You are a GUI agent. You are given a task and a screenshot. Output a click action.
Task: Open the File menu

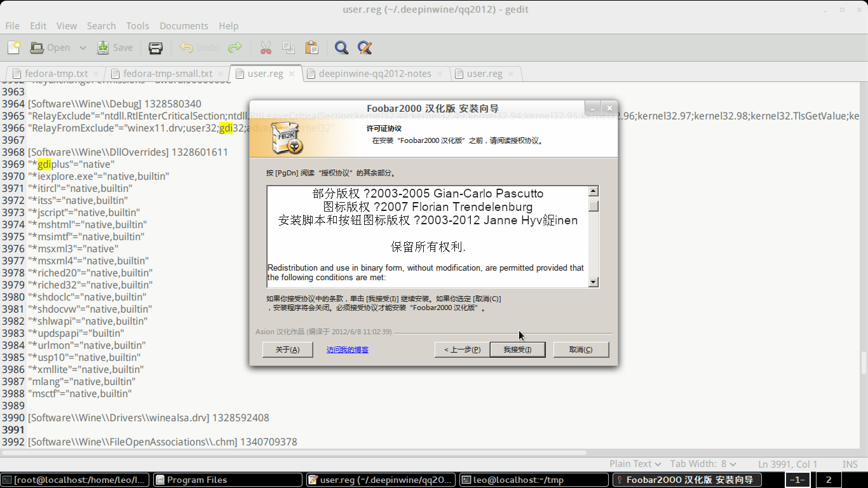tap(12, 26)
